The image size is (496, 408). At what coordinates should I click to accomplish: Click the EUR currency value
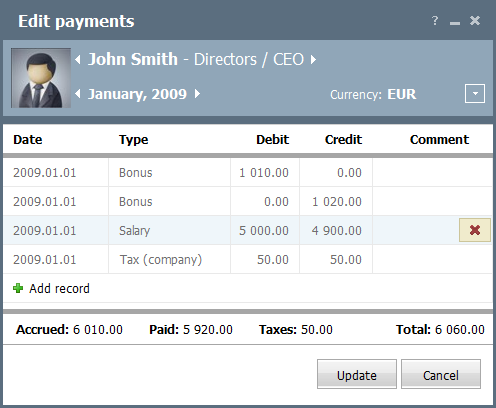(x=402, y=94)
